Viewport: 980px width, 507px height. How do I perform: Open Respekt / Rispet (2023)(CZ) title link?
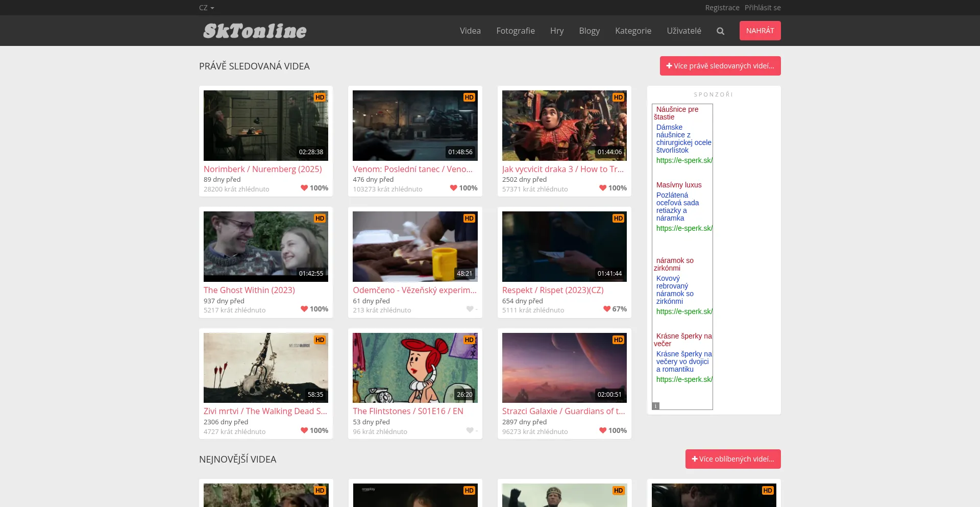553,290
